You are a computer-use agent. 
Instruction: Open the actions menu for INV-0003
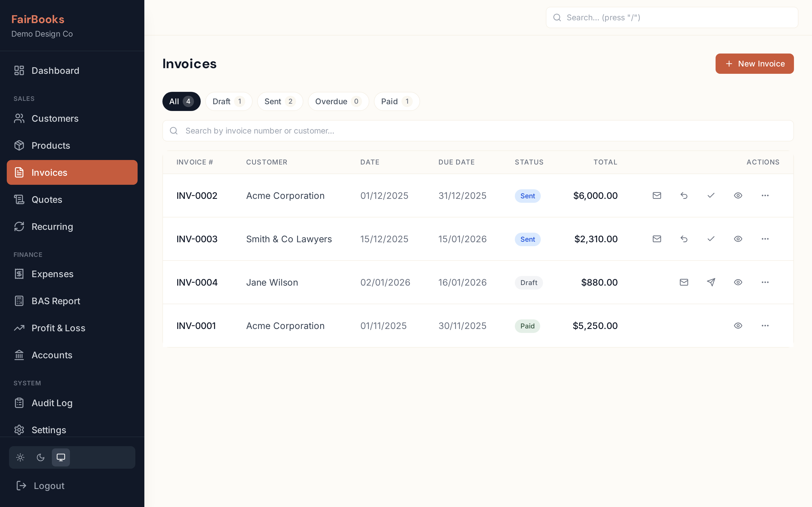click(765, 239)
